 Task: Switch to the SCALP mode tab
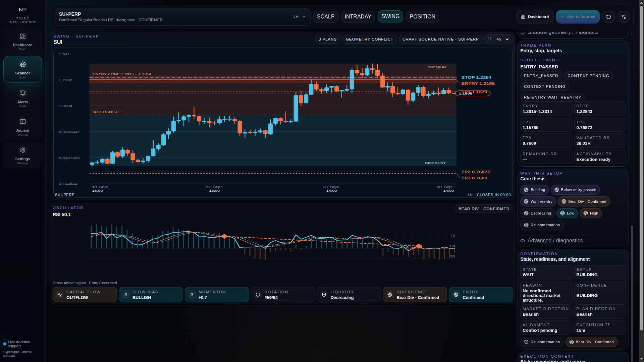tap(326, 17)
